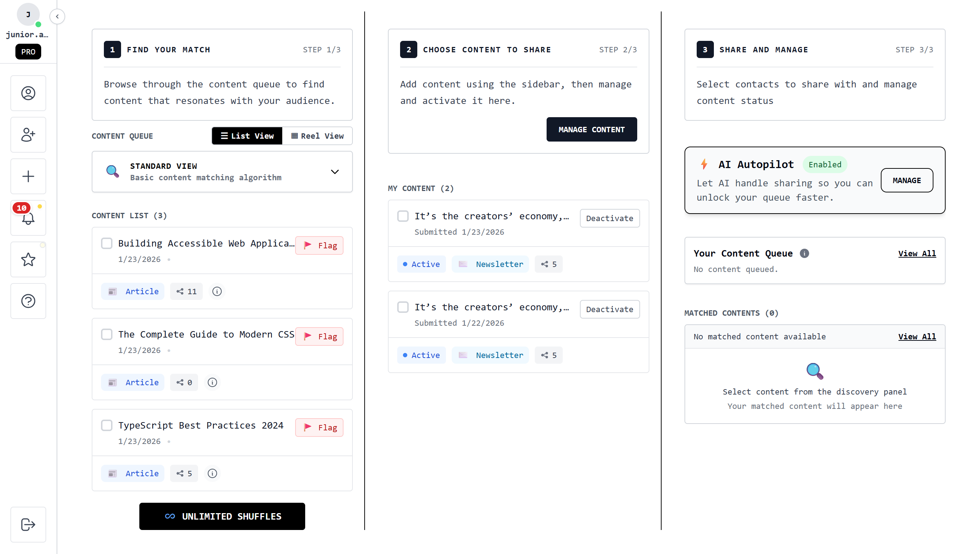
Task: Open the profile icon in sidebar
Action: click(28, 93)
